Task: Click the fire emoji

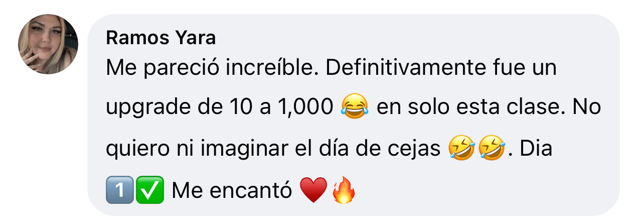Action: (x=344, y=190)
